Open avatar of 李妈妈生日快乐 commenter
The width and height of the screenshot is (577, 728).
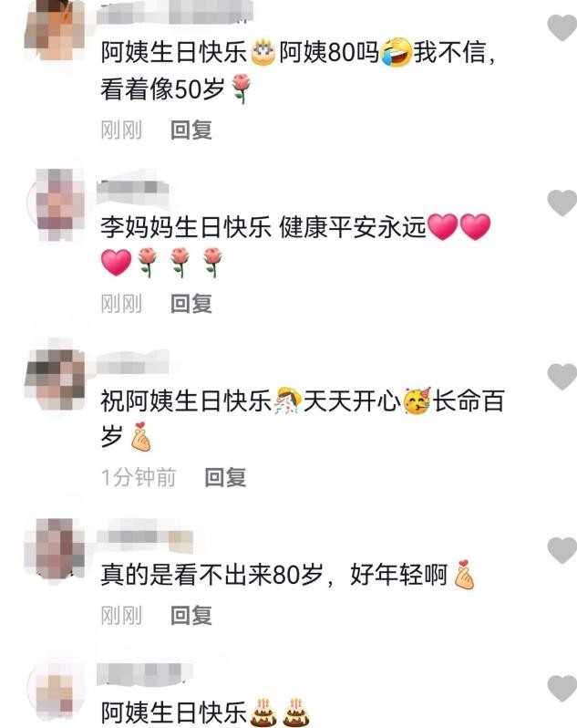point(55,203)
